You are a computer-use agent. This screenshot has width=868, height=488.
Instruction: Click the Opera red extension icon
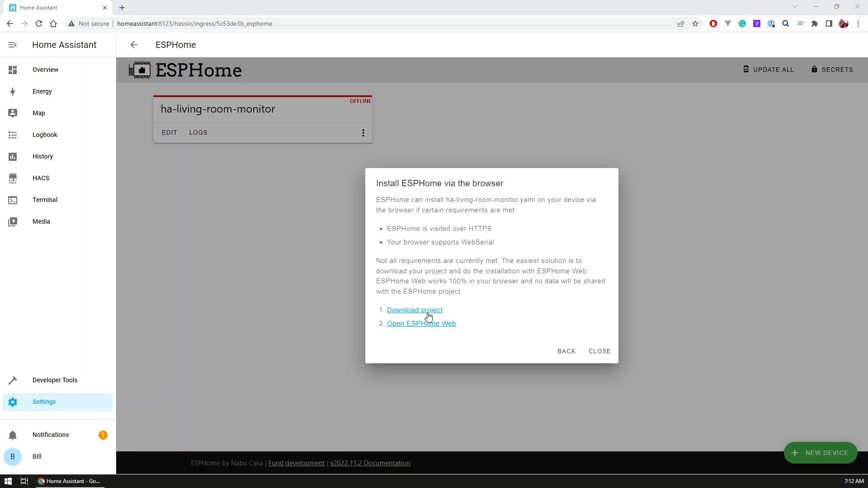713,23
